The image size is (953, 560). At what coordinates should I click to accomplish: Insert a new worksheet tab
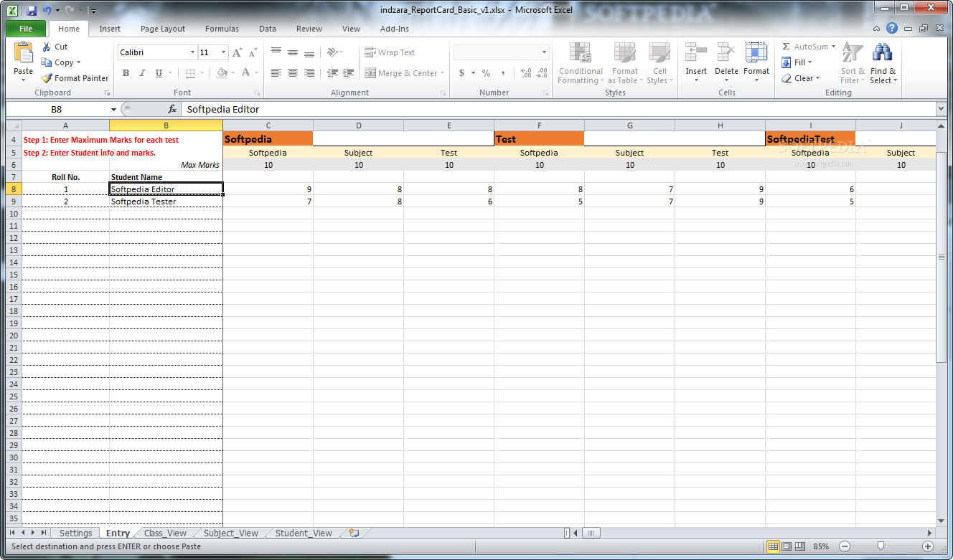pos(354,533)
